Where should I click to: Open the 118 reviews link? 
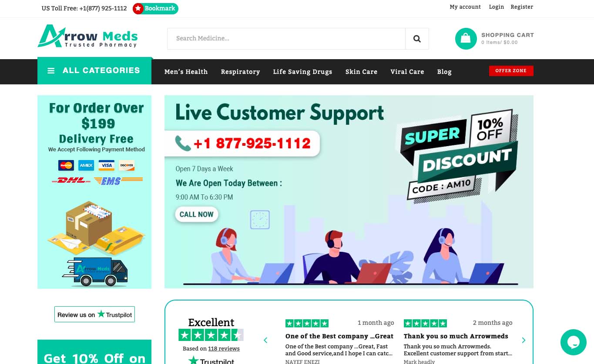(224, 349)
